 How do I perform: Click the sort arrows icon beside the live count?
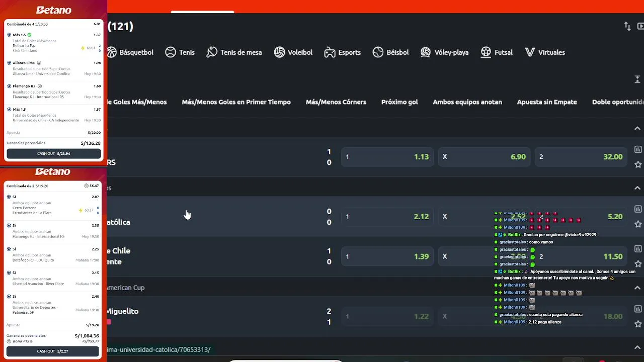(627, 26)
